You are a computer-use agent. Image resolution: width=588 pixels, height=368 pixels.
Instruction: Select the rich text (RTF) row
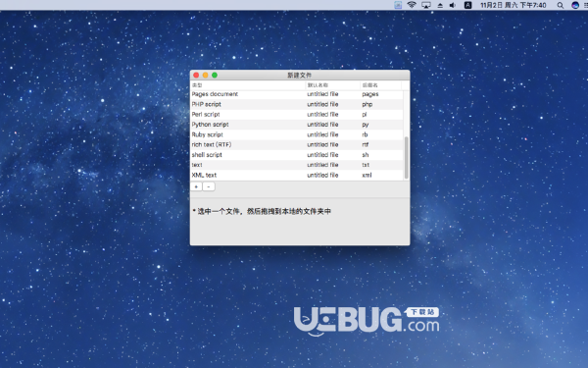tap(297, 145)
